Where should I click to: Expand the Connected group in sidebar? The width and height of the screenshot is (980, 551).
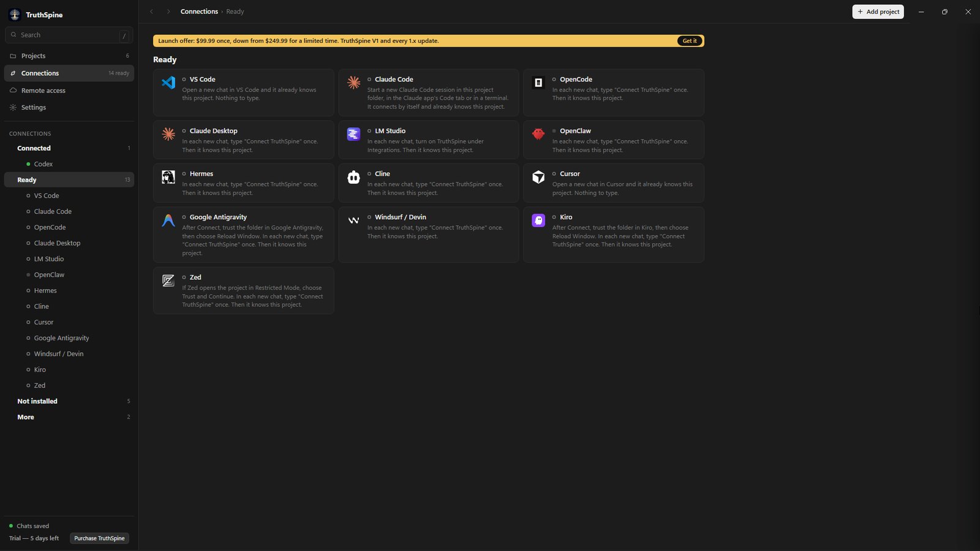pyautogui.click(x=69, y=148)
